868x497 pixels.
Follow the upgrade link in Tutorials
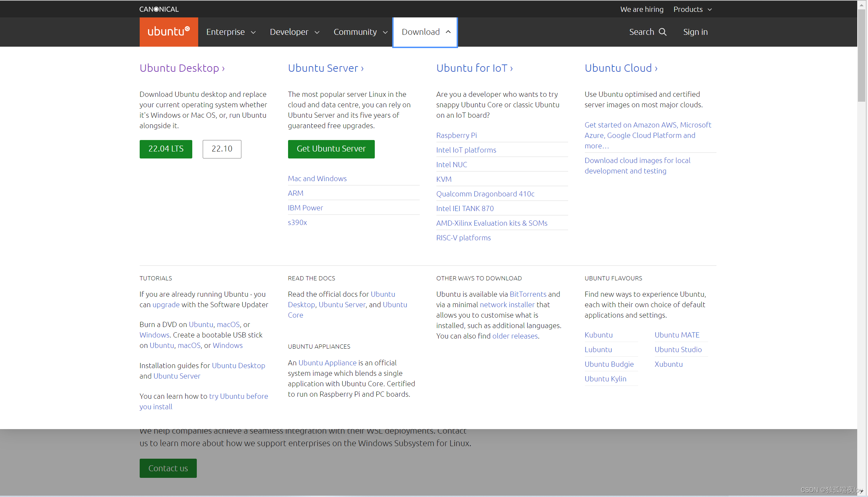(x=166, y=304)
